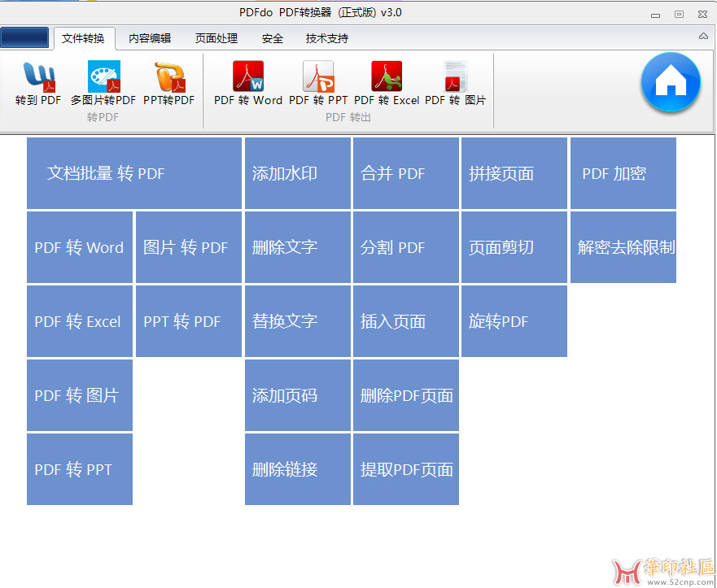Viewport: 717px width, 588px height.
Task: Open the 内容编辑 tab
Action: 150,38
